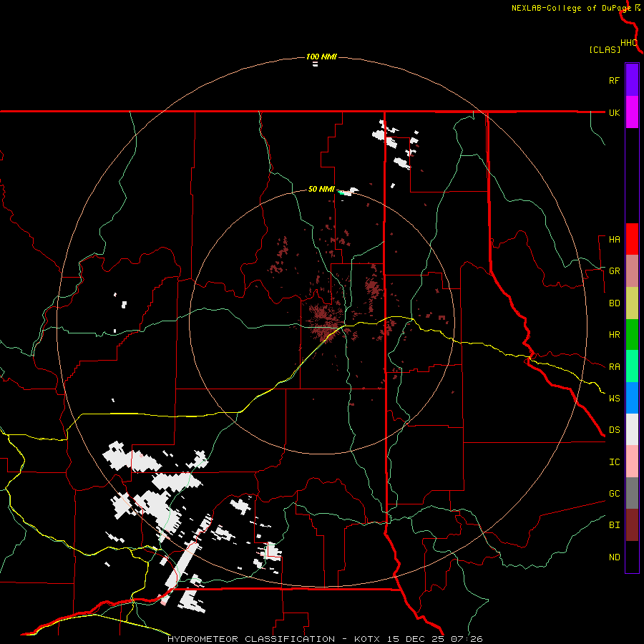Click the [CLAS] legend header
Image resolution: width=644 pixels, height=644 pixels.
click(605, 50)
